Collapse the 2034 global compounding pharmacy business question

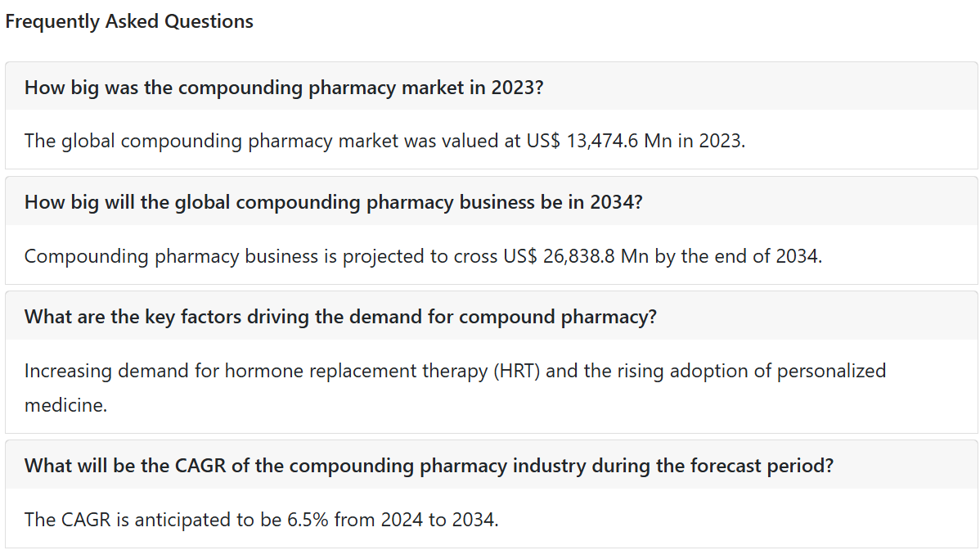[x=492, y=201]
